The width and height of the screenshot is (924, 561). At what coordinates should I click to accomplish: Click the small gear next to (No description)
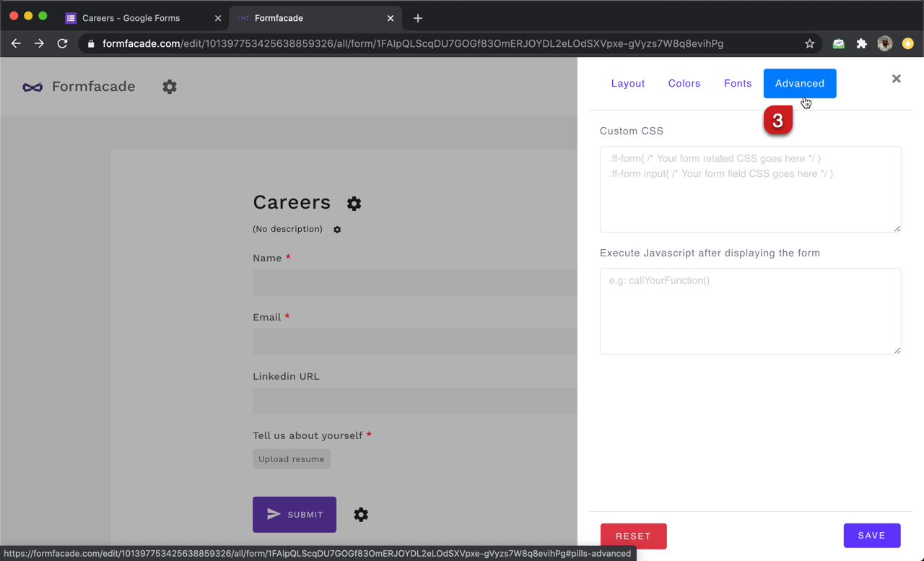point(337,230)
